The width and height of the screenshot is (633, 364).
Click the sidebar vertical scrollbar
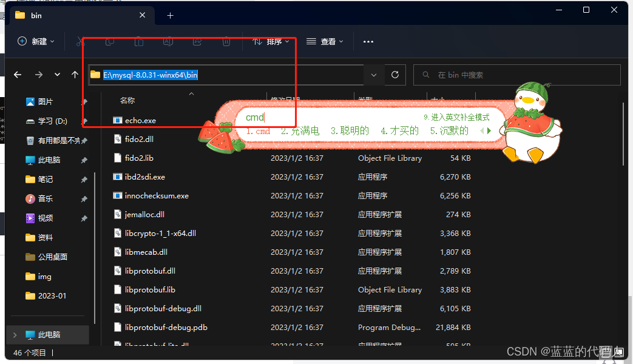pos(95,248)
